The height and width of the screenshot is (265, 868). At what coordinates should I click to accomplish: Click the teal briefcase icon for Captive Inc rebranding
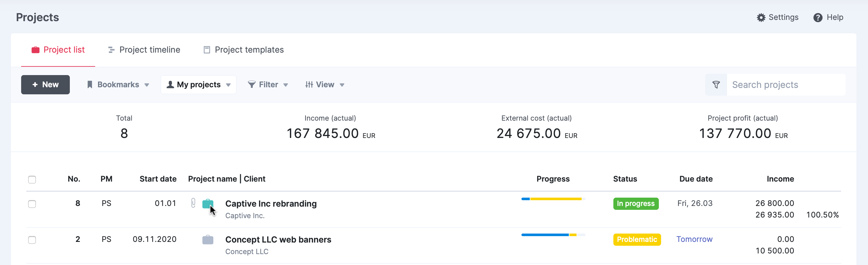(x=208, y=204)
